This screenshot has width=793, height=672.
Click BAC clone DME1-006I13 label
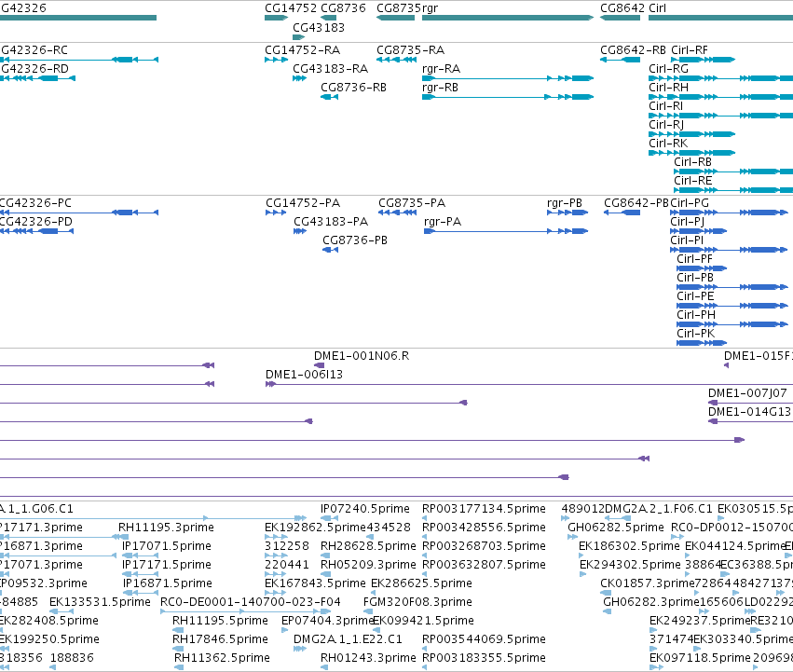click(304, 375)
